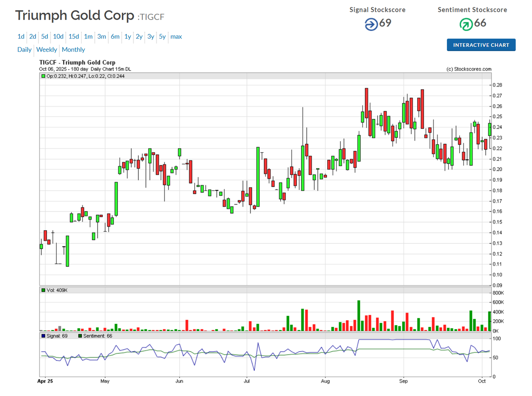The height and width of the screenshot is (396, 532).
Task: Click the chart title TIGCF - Triumph Gold Corp
Action: click(77, 63)
